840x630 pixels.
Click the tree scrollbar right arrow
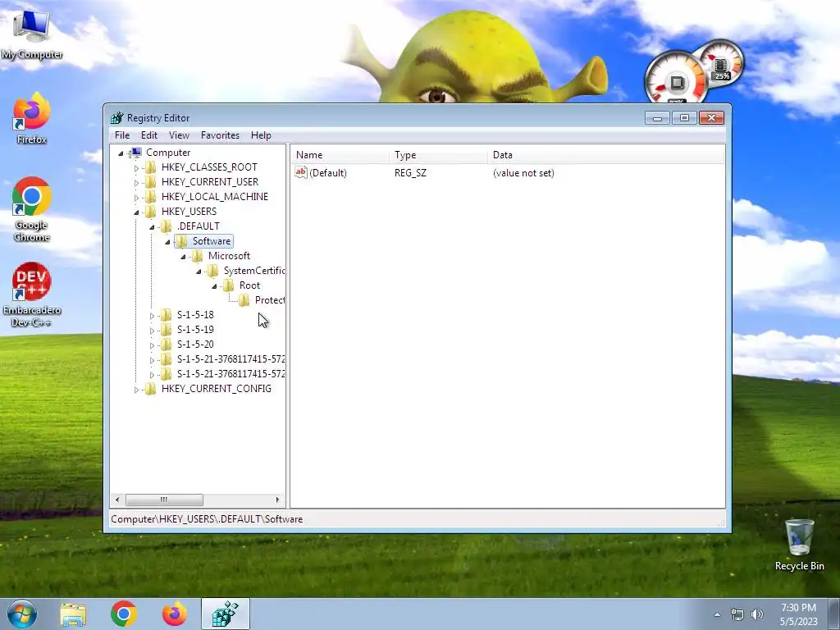coord(277,500)
